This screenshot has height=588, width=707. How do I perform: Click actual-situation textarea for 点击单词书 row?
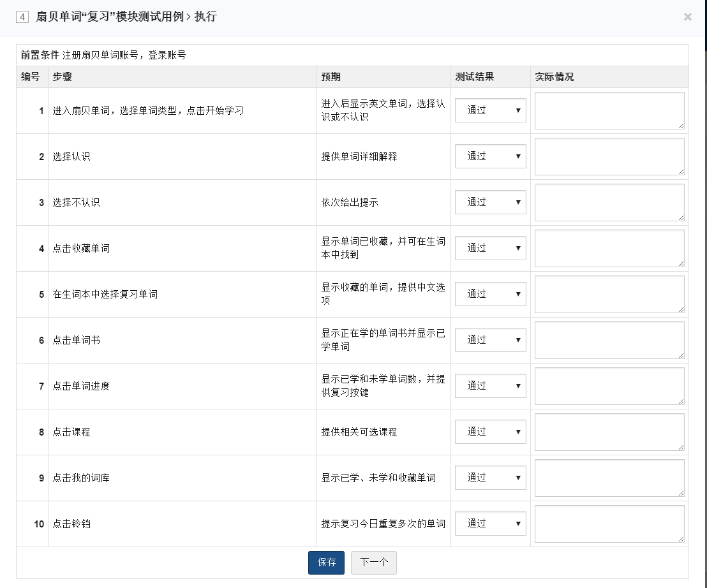[x=609, y=341]
